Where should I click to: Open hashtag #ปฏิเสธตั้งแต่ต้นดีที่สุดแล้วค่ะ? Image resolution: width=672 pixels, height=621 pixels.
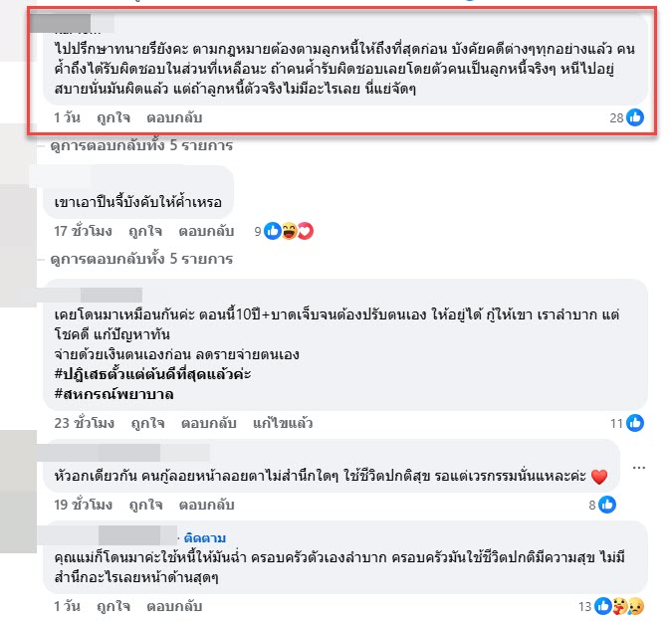(152, 374)
